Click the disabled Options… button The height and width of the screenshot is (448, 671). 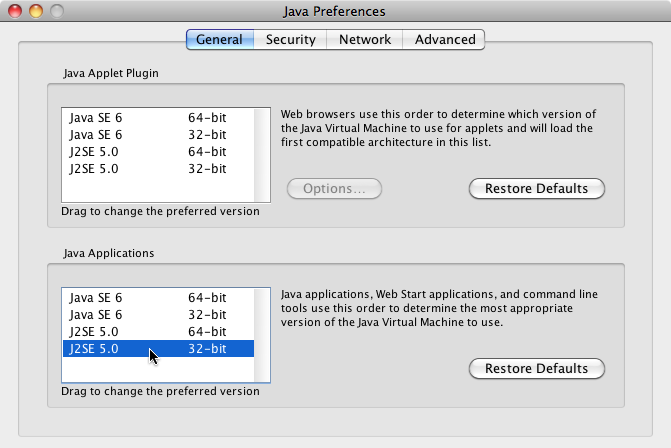(334, 189)
